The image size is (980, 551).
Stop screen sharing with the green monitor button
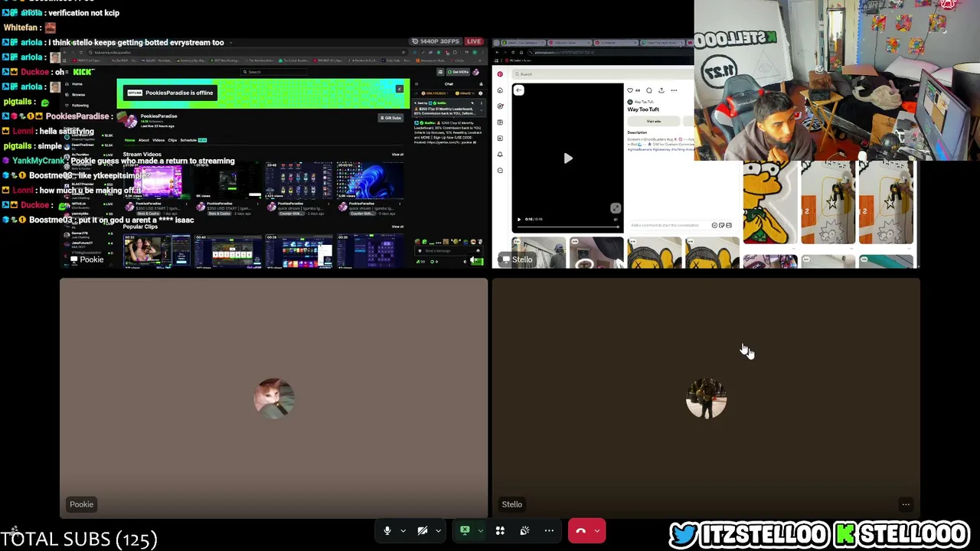point(465,530)
